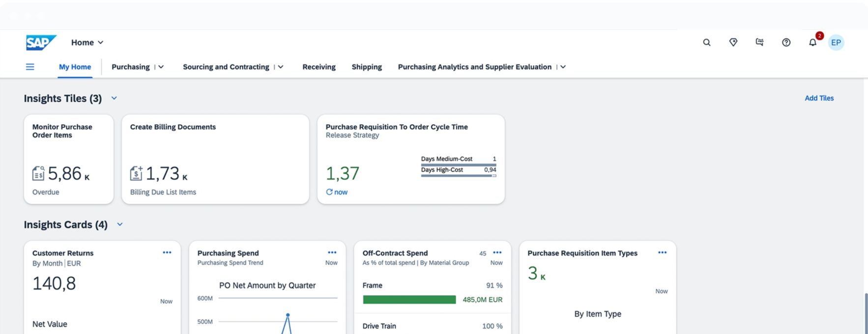The height and width of the screenshot is (334, 868).
Task: Open the hamburger navigation menu
Action: [30, 67]
